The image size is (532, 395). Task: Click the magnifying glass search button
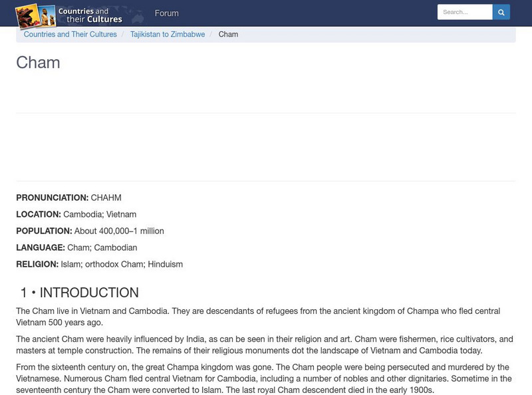click(x=501, y=12)
